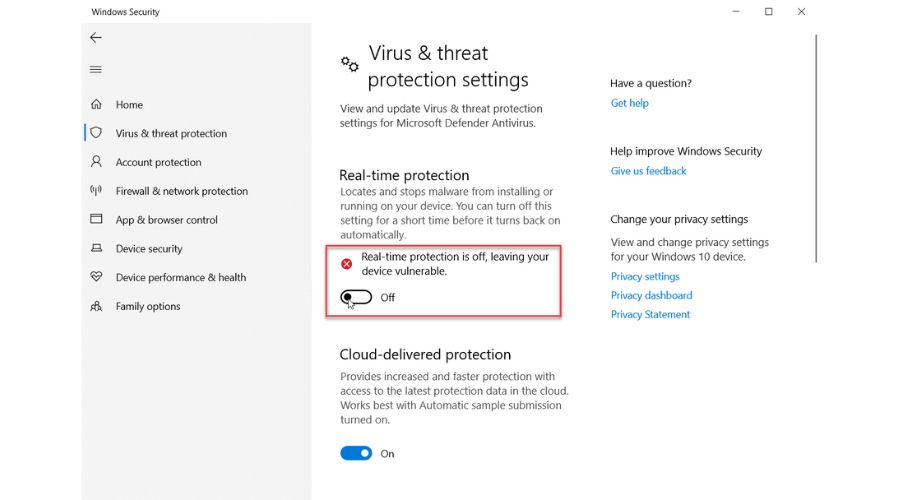The width and height of the screenshot is (900, 500).
Task: Open the hamburger navigation menu
Action: [x=96, y=69]
